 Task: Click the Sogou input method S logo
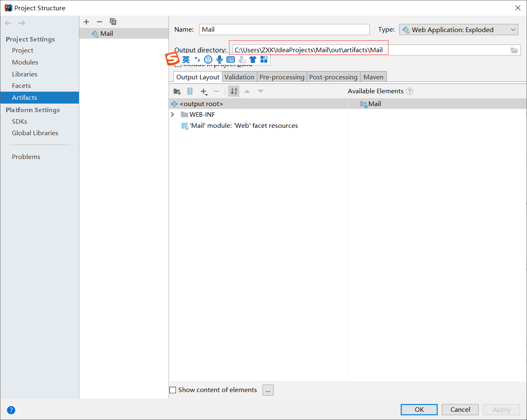(x=173, y=59)
